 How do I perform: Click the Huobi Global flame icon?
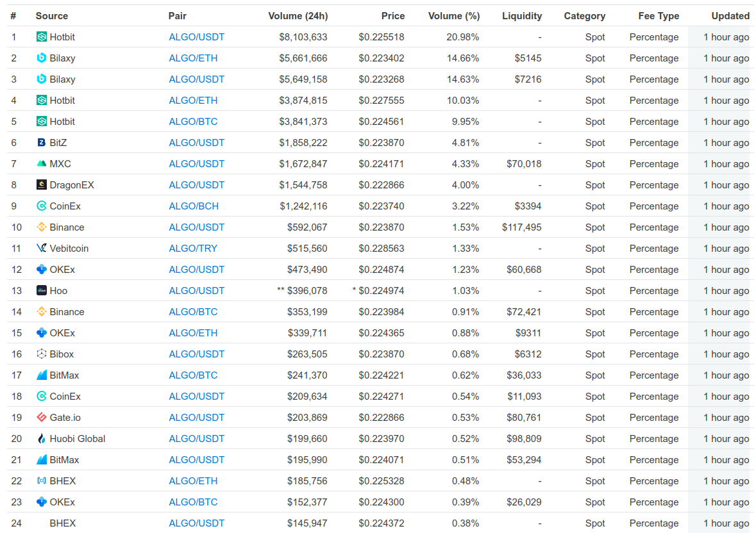tap(42, 439)
